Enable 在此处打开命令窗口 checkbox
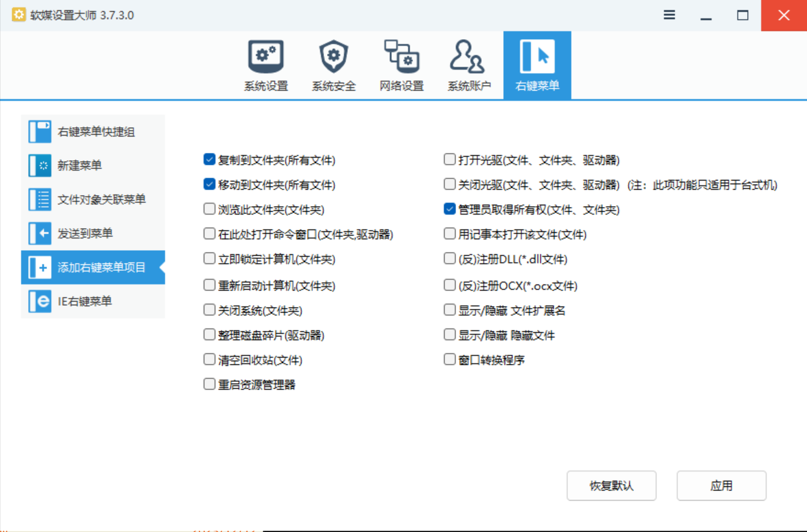Screen dimensions: 807x532 [209, 234]
